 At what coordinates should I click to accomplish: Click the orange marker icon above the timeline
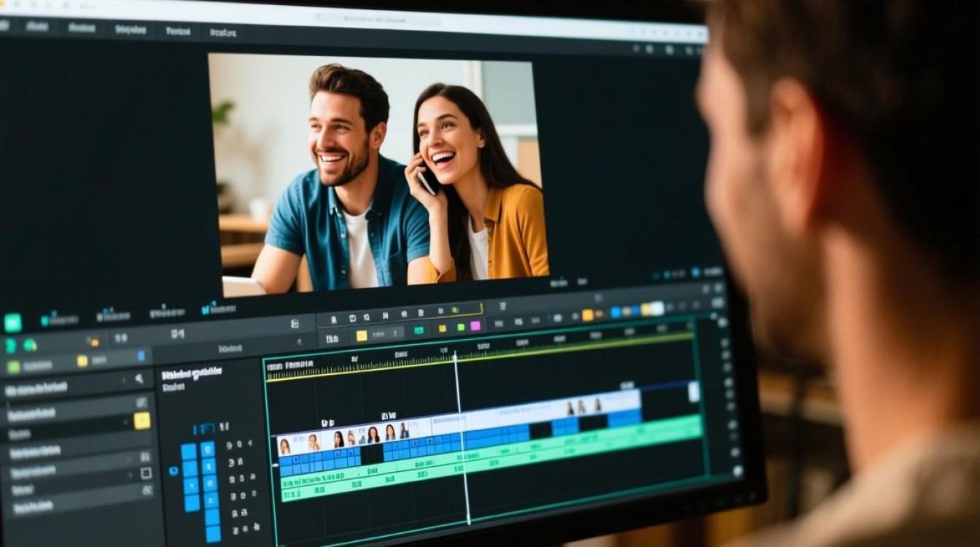(x=588, y=315)
